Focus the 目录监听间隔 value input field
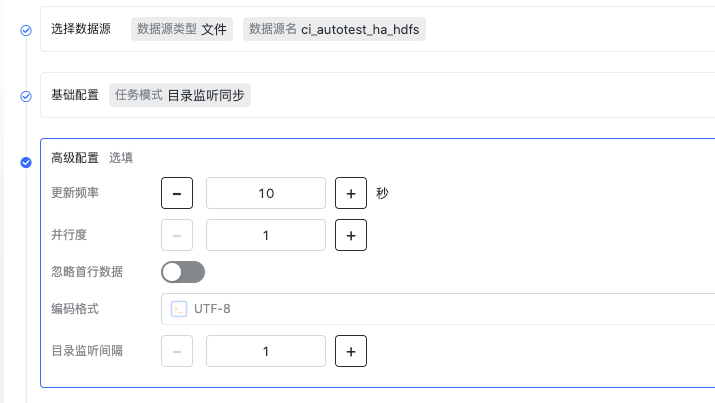This screenshot has height=403, width=715. coord(266,351)
